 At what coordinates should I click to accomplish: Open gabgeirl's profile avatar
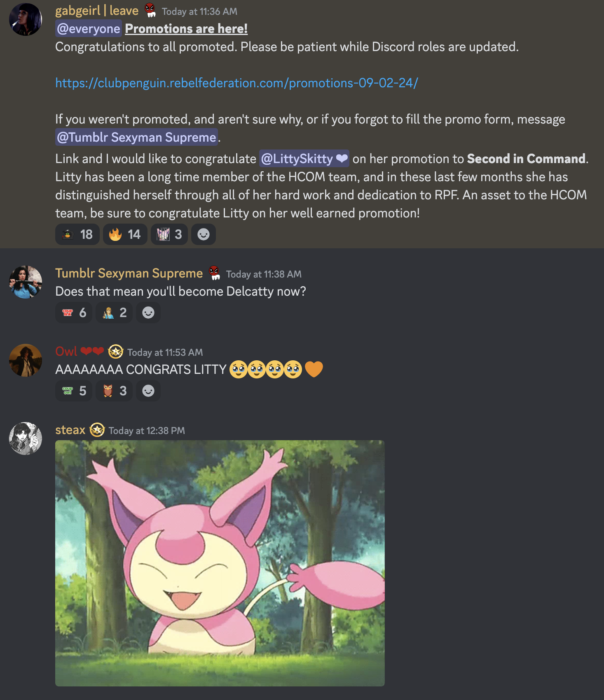pos(26,19)
